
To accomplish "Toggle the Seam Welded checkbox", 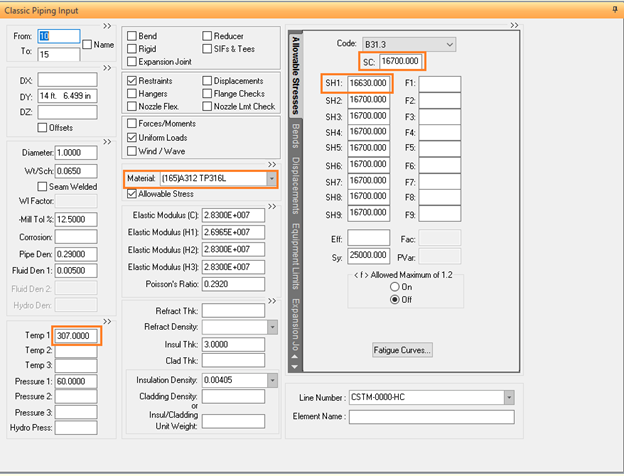I will [42, 187].
